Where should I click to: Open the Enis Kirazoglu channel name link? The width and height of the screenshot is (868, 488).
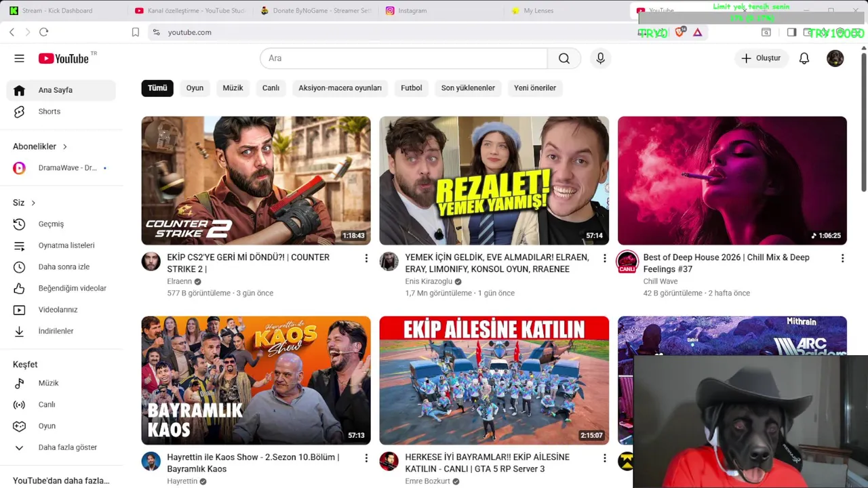429,281
